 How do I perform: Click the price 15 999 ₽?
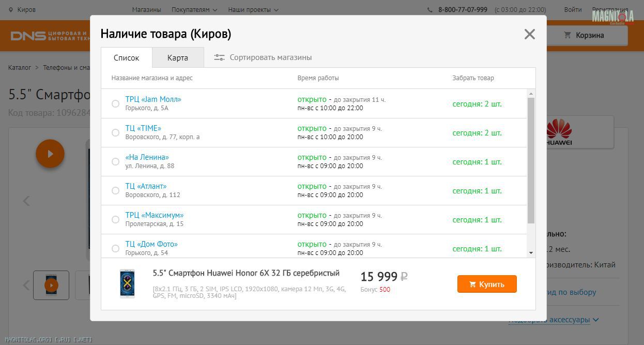click(x=384, y=276)
